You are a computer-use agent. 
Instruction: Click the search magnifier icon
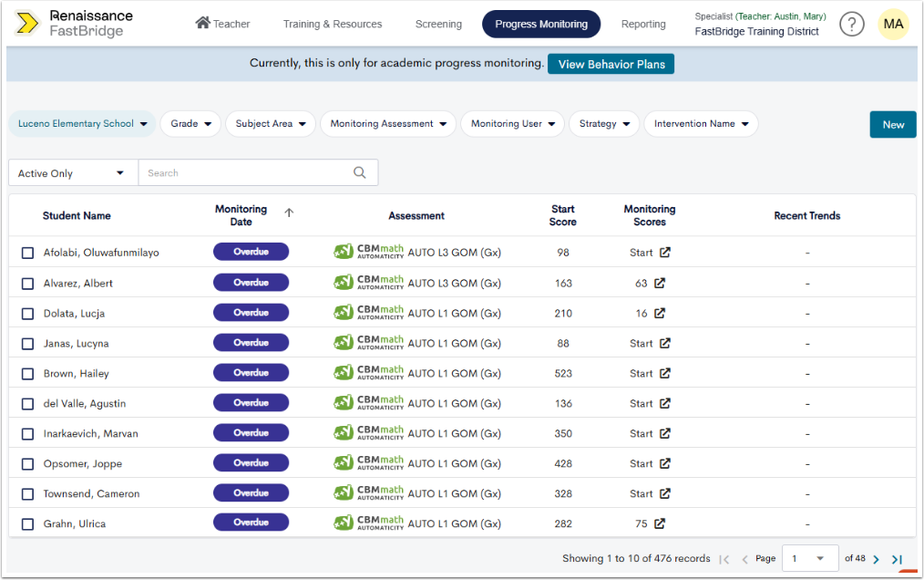[x=359, y=172]
